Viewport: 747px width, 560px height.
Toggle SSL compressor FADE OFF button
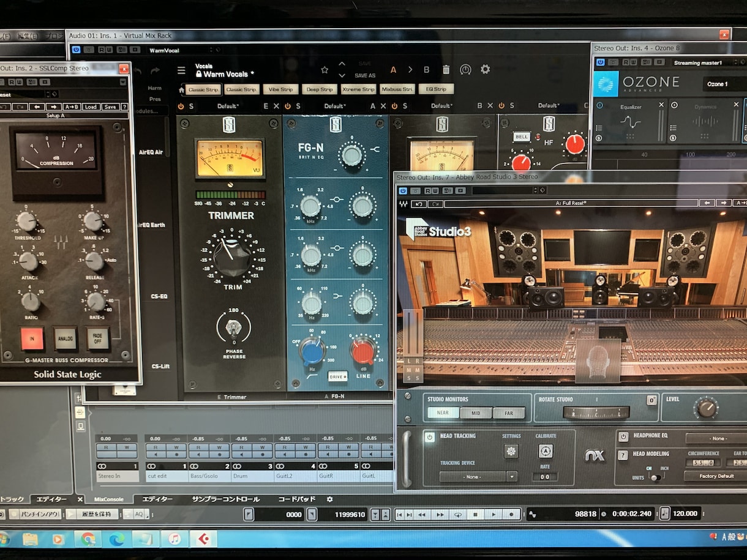coord(98,338)
